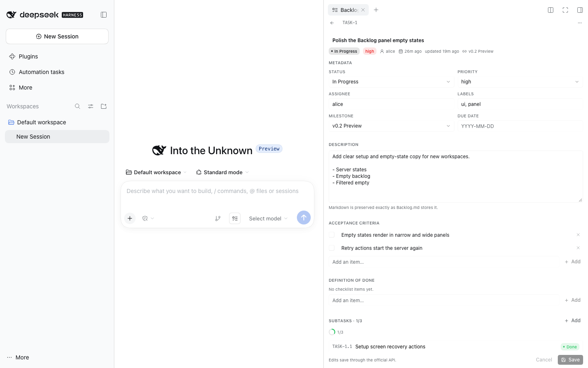588x368 pixels.
Task: Click the Due Date input field
Action: 520,126
